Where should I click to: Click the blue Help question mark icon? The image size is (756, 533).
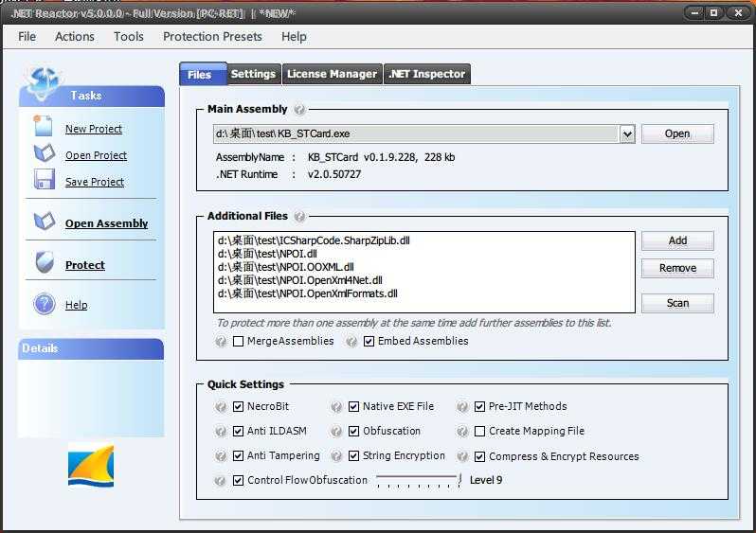(45, 304)
